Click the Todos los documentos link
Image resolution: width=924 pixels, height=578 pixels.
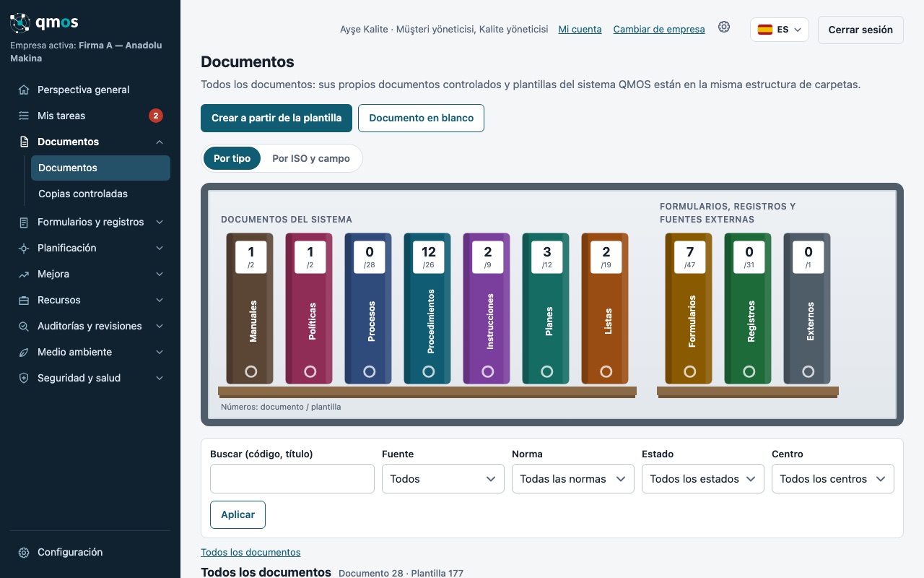pos(250,552)
